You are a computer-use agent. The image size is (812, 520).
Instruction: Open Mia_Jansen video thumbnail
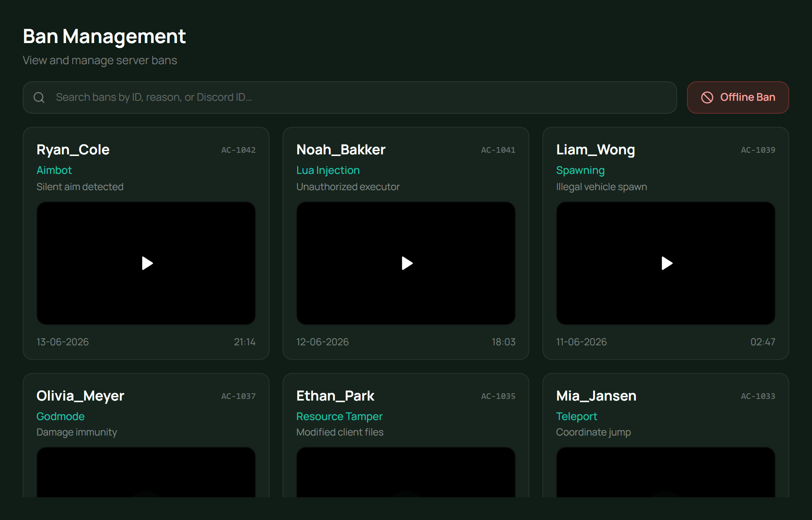tap(666, 472)
